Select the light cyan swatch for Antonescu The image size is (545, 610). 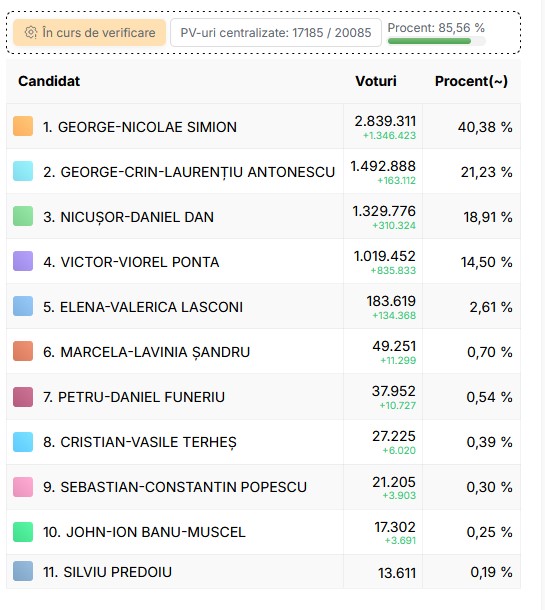23,171
